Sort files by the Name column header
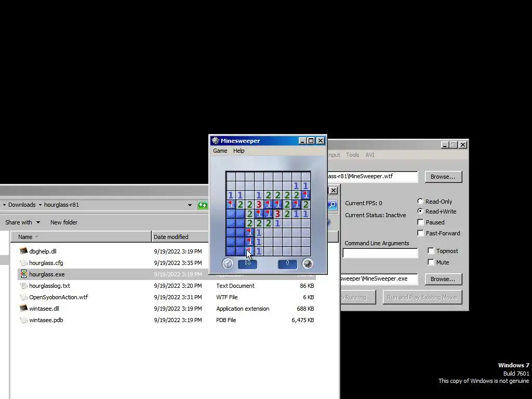Image resolution: width=532 pixels, height=399 pixels. tap(81, 237)
